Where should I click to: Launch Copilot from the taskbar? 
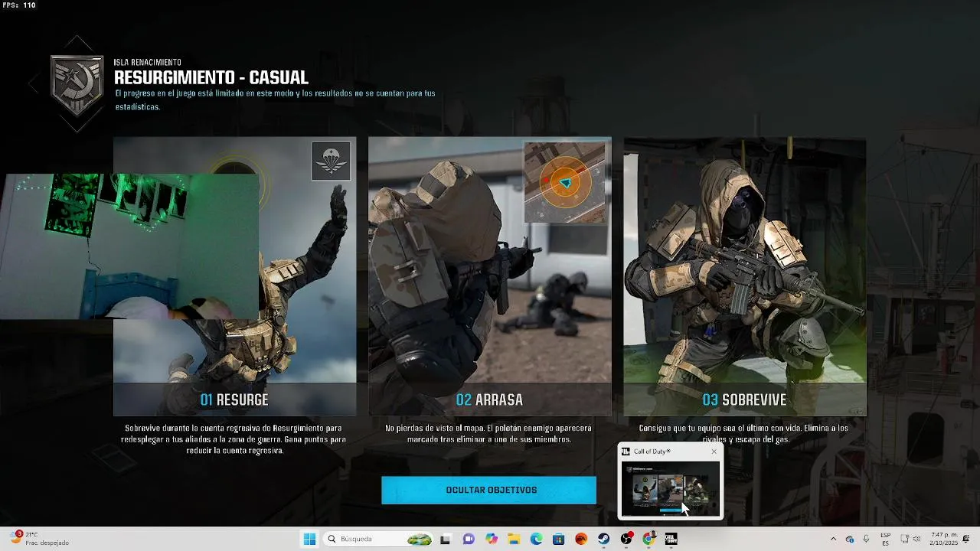[492, 539]
